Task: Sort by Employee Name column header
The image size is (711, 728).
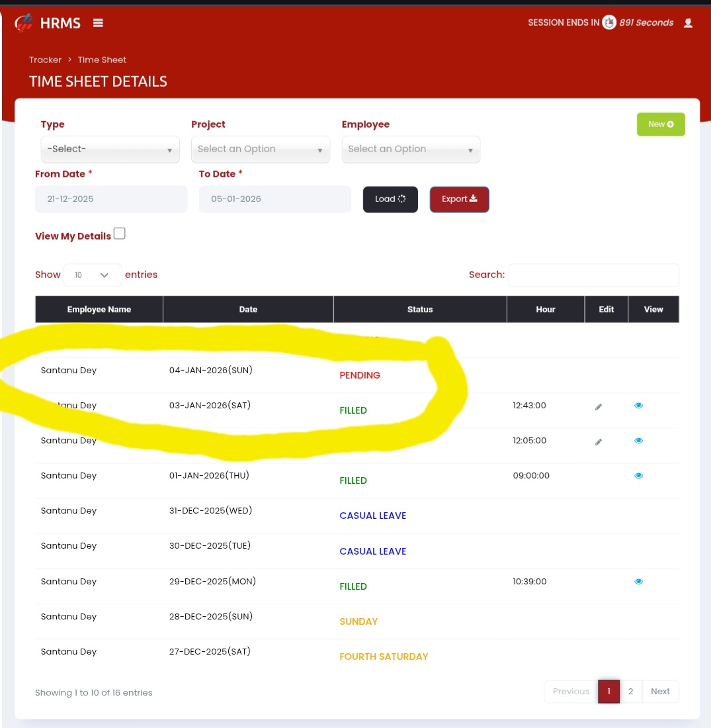Action: click(99, 309)
